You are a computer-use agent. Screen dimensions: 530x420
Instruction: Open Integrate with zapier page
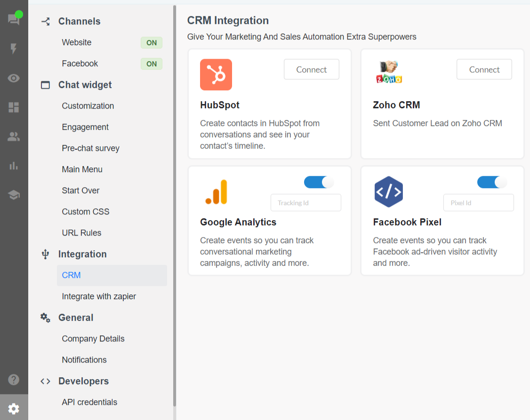pyautogui.click(x=99, y=296)
